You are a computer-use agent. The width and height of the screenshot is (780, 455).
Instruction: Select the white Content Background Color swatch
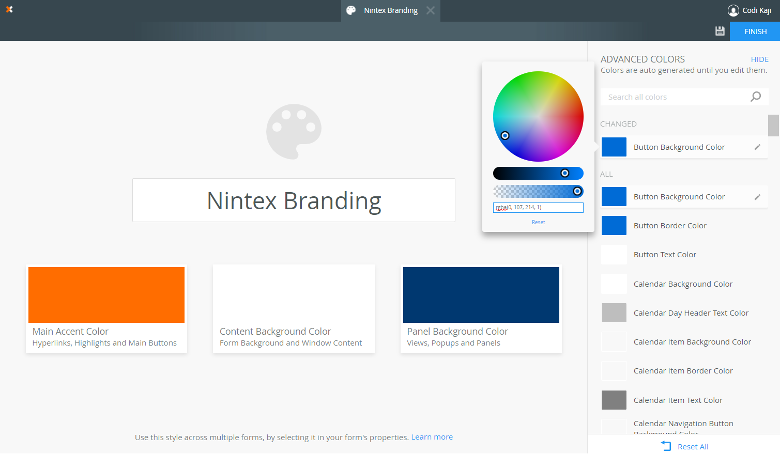(294, 295)
